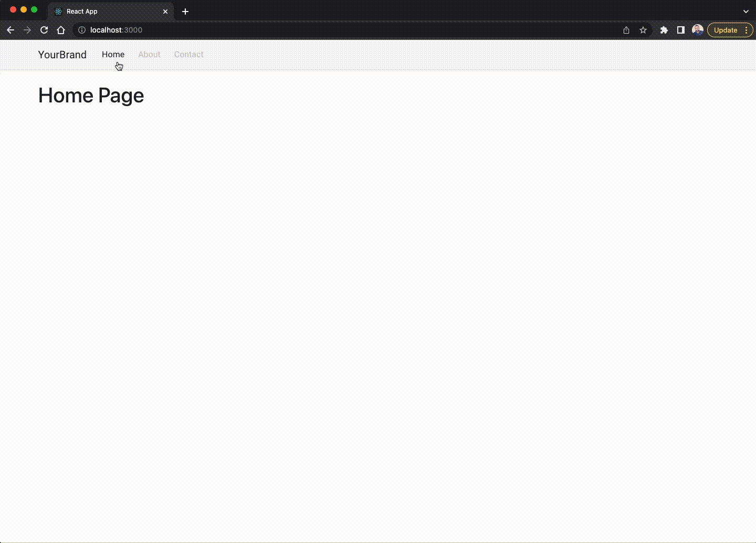The image size is (756, 543).
Task: Open the side panel icon
Action: tap(680, 30)
